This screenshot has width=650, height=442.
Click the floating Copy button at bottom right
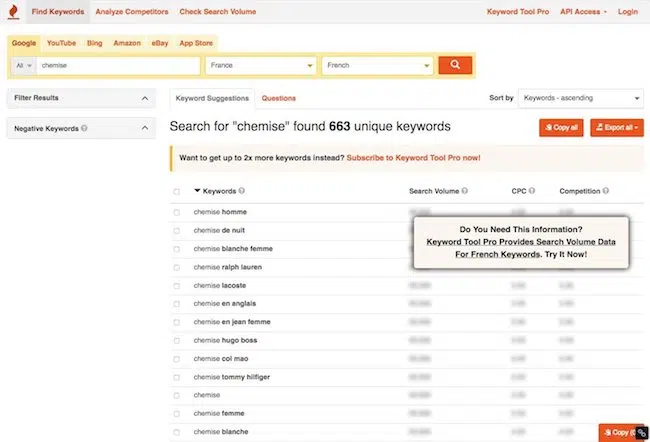tap(618, 432)
